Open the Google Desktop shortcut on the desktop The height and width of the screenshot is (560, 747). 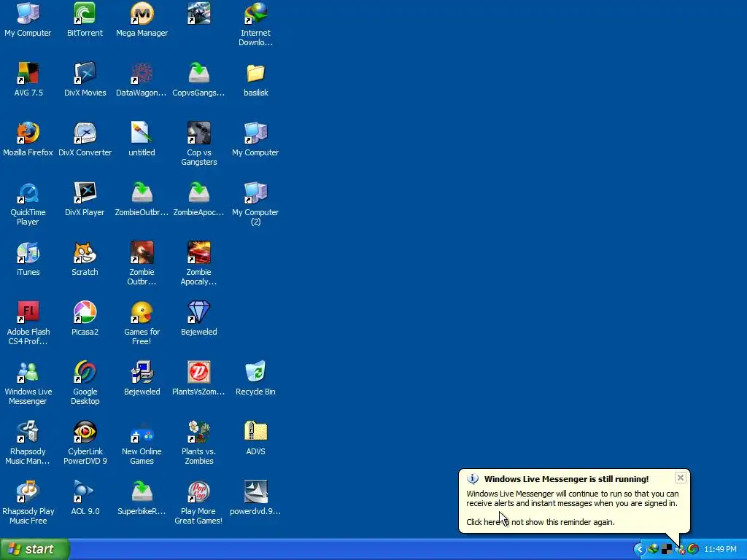tap(85, 384)
